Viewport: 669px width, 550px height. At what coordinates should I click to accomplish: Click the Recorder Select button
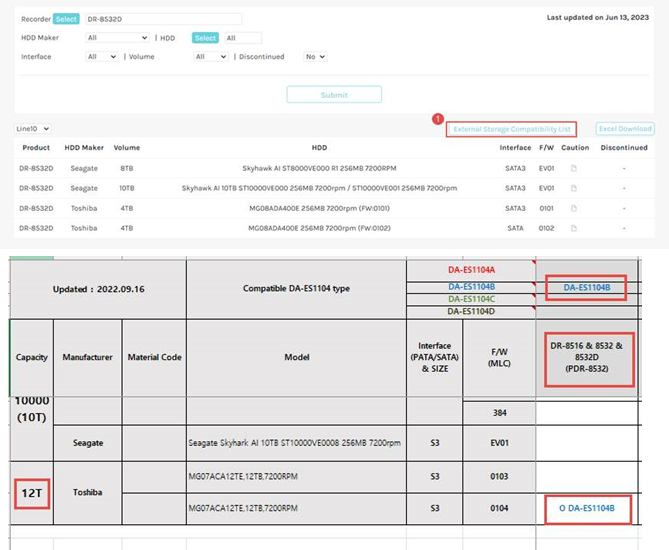tap(66, 19)
